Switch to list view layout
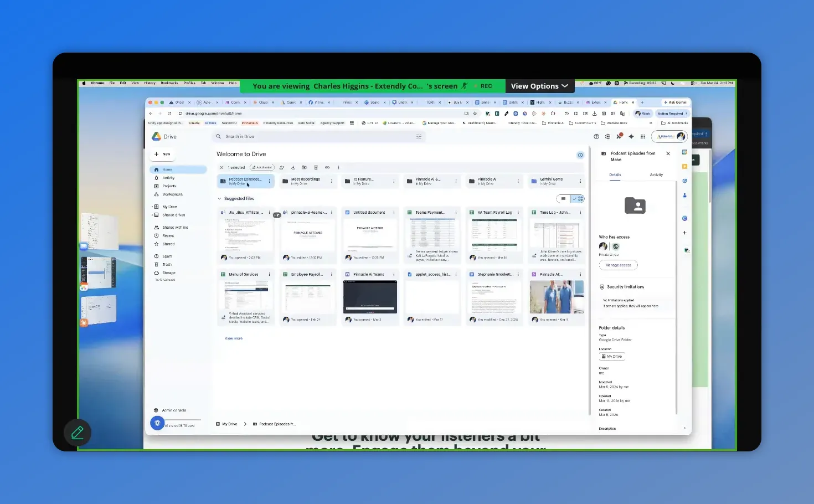814x504 pixels. pos(563,198)
